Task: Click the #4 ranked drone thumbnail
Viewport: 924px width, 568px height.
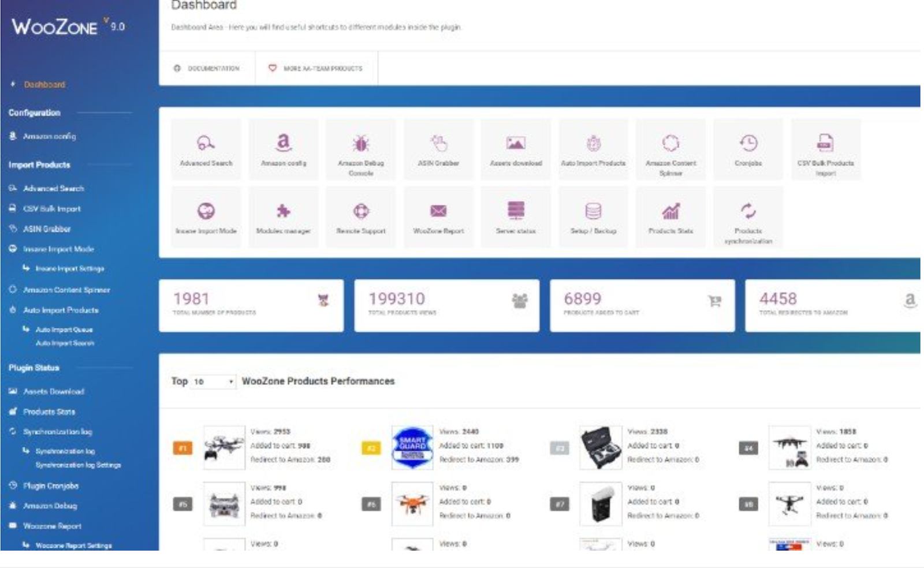Action: 789,447
